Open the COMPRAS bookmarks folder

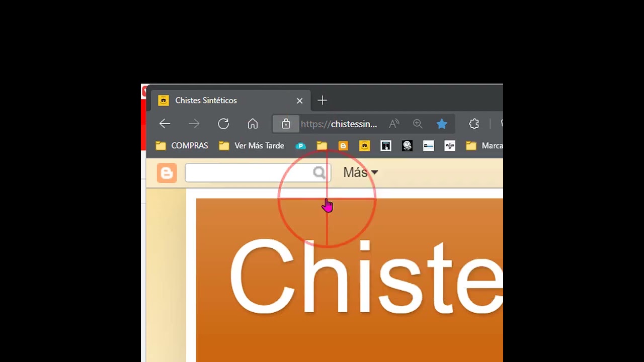click(182, 146)
